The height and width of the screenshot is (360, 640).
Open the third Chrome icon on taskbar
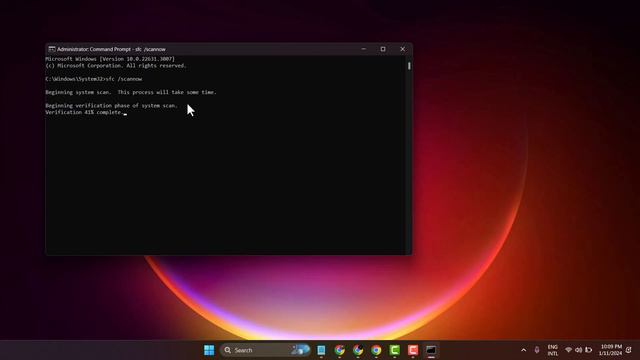(x=376, y=350)
